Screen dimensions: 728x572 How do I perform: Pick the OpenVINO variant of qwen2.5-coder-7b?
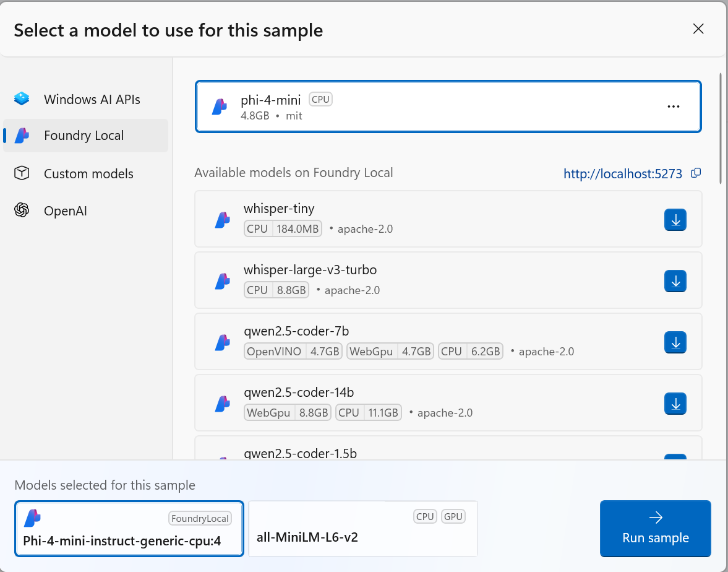[x=293, y=352]
